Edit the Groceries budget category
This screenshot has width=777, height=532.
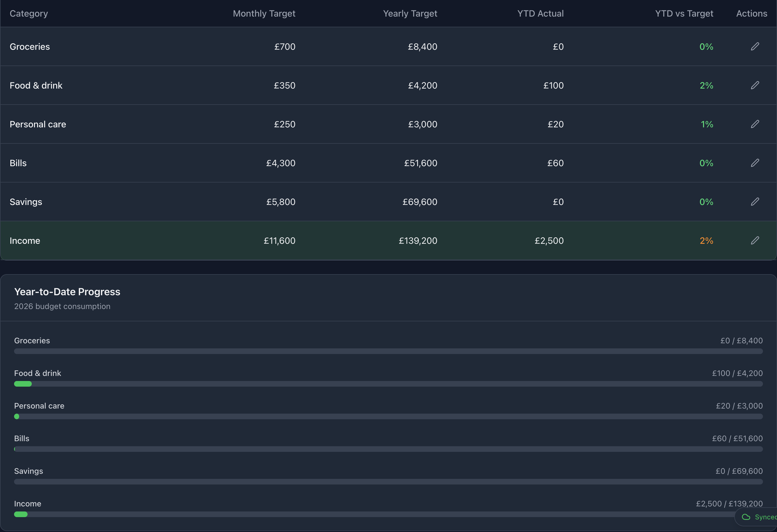755,46
